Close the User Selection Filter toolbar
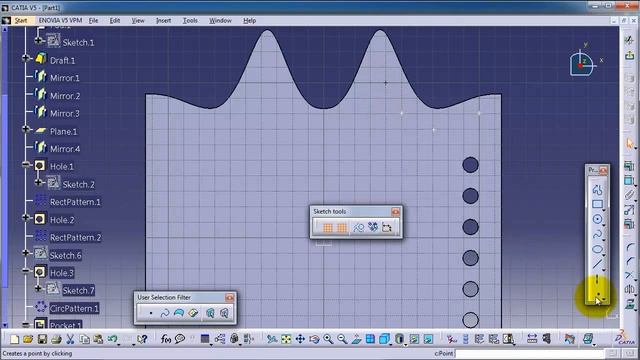The height and width of the screenshot is (360, 640). click(229, 298)
